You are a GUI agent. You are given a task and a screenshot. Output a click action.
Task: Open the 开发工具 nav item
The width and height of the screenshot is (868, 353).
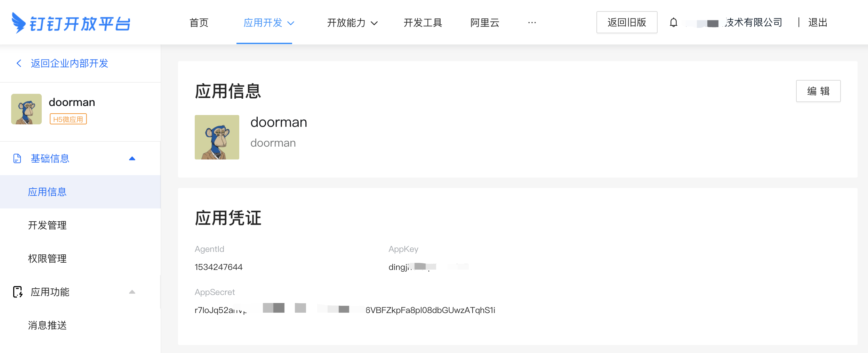423,23
